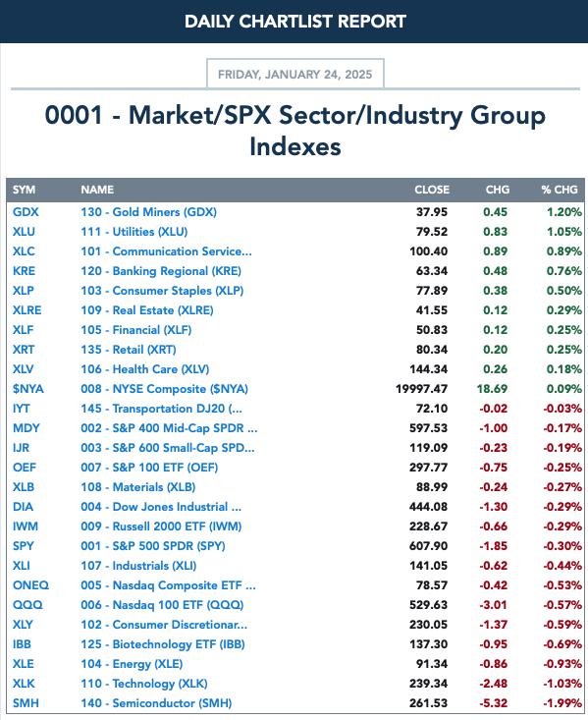This screenshot has height=720, width=588.
Task: Click the SMH symbol link
Action: 26,703
